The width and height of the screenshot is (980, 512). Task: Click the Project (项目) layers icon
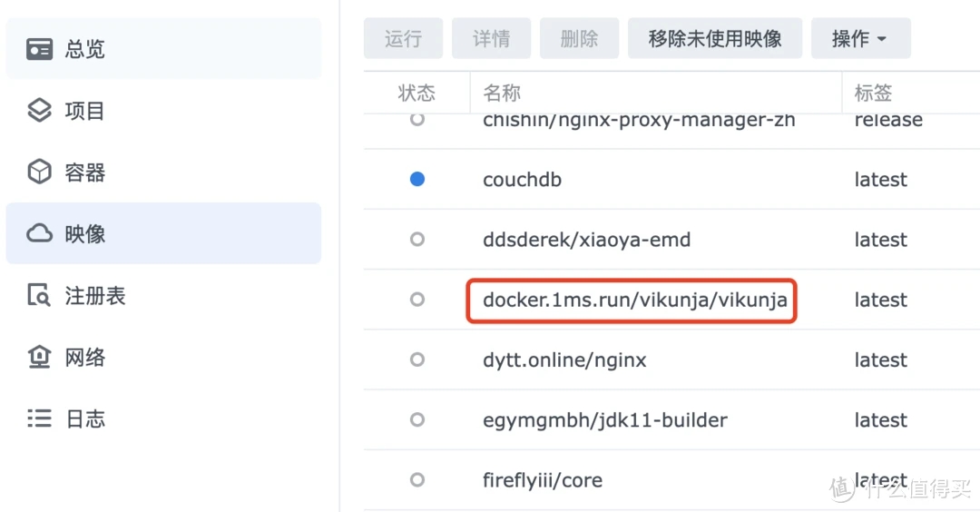click(39, 111)
